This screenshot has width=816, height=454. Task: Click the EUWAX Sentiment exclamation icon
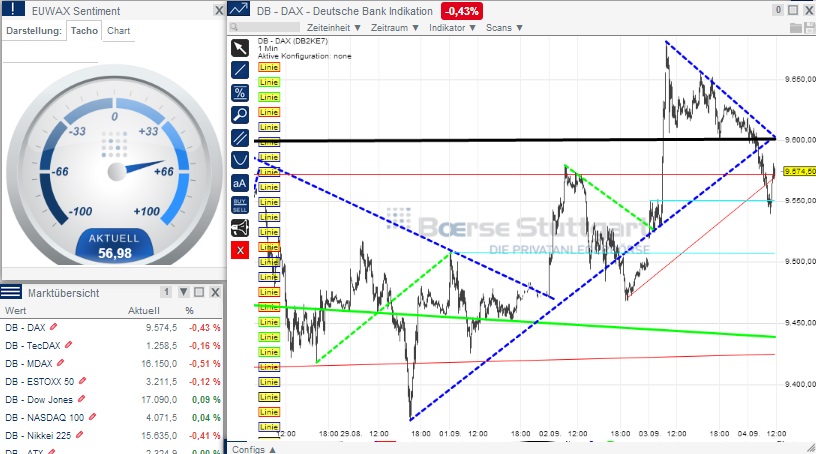coord(13,9)
